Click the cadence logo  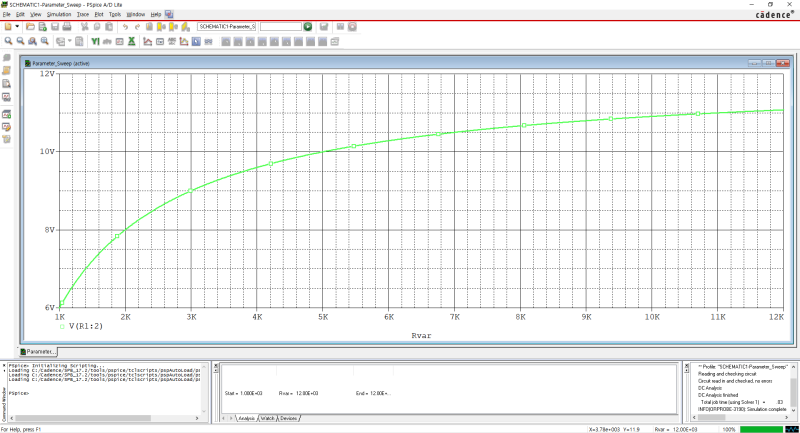point(774,14)
